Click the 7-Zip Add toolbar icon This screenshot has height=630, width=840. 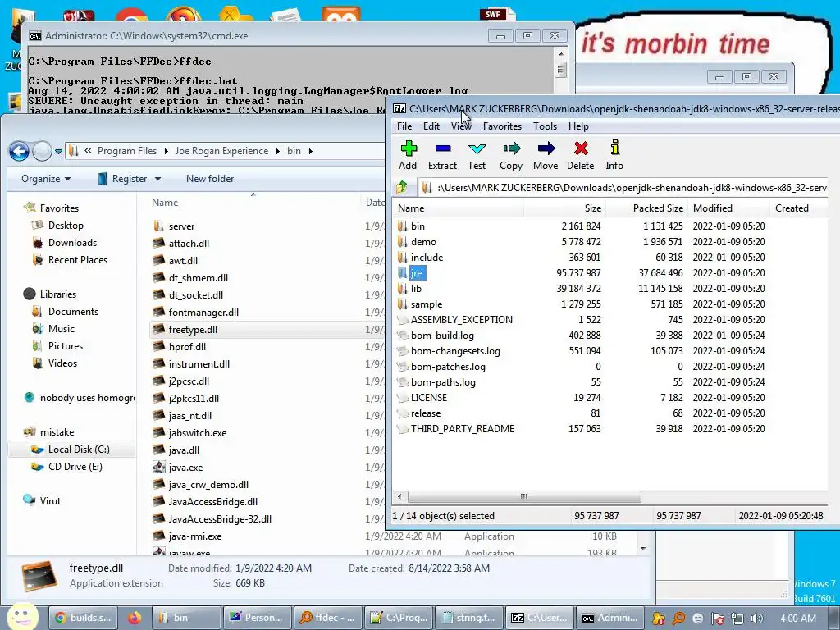point(409,148)
